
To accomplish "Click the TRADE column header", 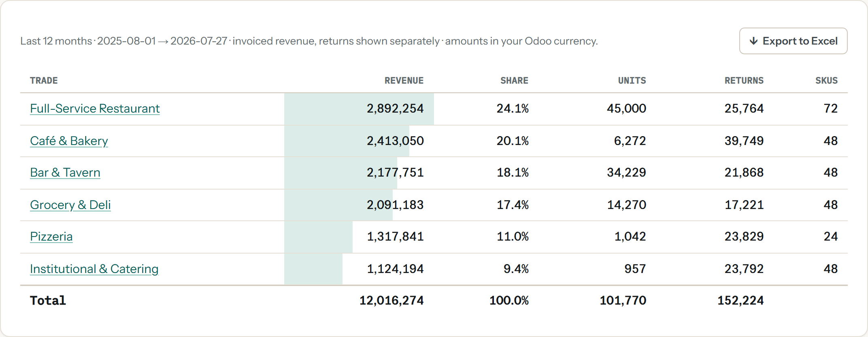I will pos(44,81).
